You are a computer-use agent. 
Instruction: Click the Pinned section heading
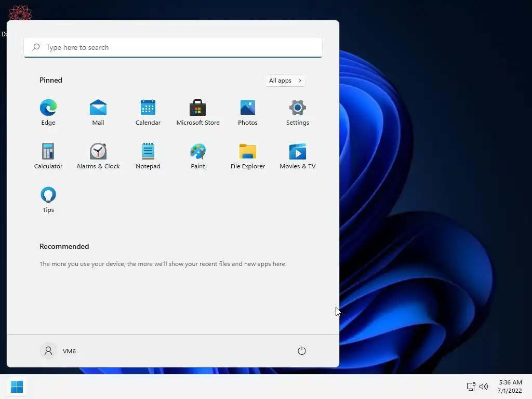pyautogui.click(x=51, y=80)
